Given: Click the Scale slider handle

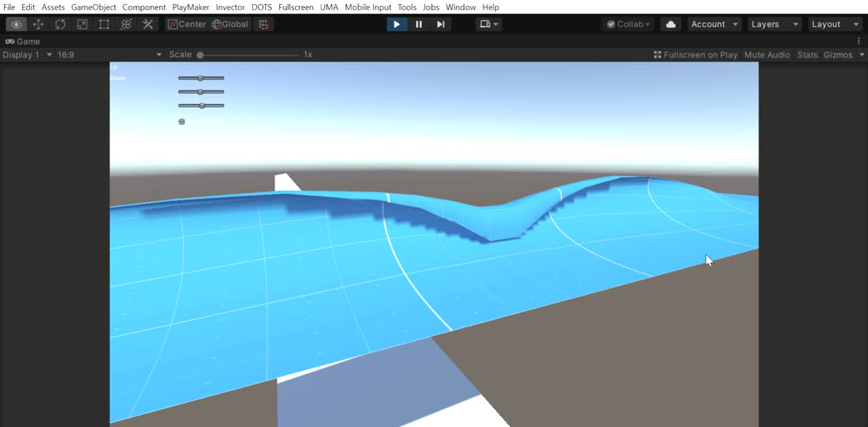Looking at the screenshot, I should click(x=200, y=54).
